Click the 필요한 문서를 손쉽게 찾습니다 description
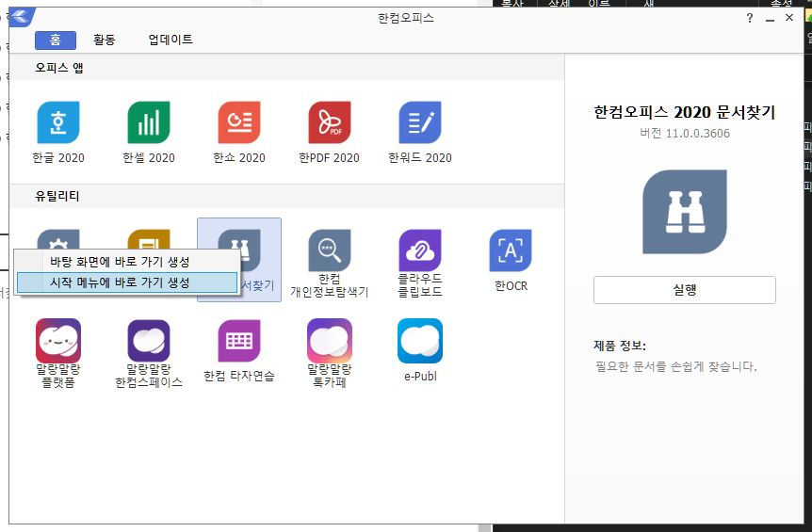 tap(675, 367)
